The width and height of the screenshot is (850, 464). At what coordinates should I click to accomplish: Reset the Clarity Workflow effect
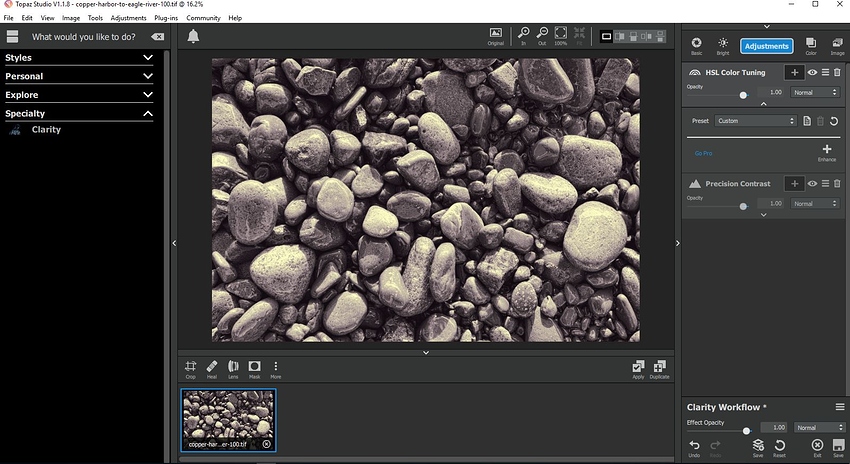779,446
